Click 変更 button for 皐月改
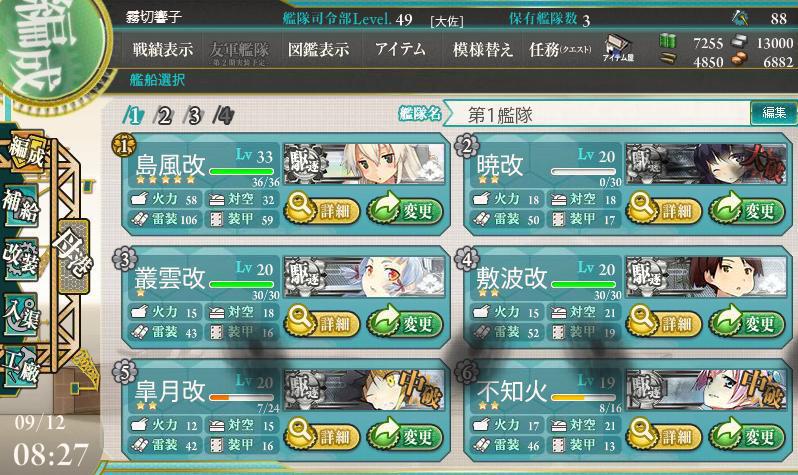The image size is (798, 475). pos(405,435)
